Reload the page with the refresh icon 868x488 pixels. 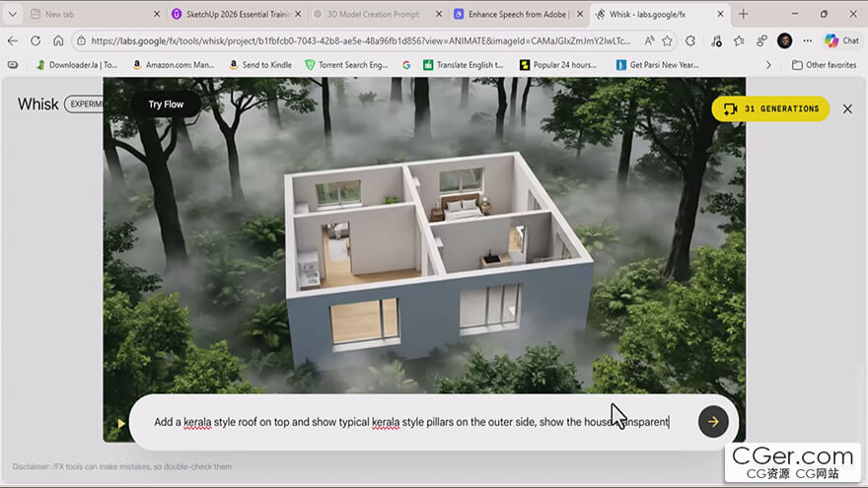click(36, 41)
